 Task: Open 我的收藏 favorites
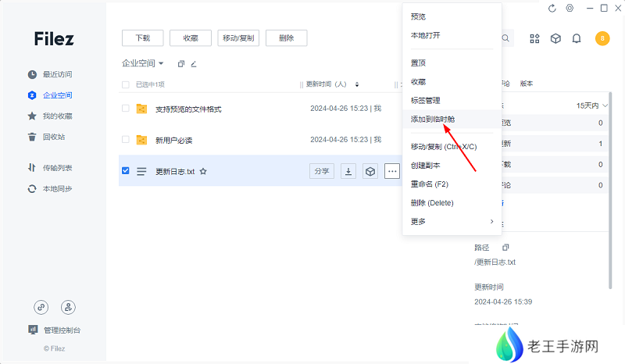[x=50, y=116]
